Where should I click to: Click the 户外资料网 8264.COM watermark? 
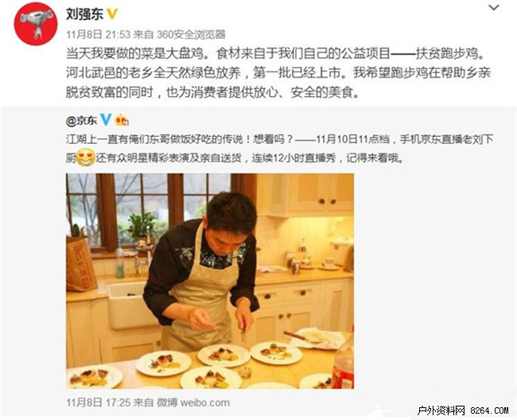click(x=463, y=410)
